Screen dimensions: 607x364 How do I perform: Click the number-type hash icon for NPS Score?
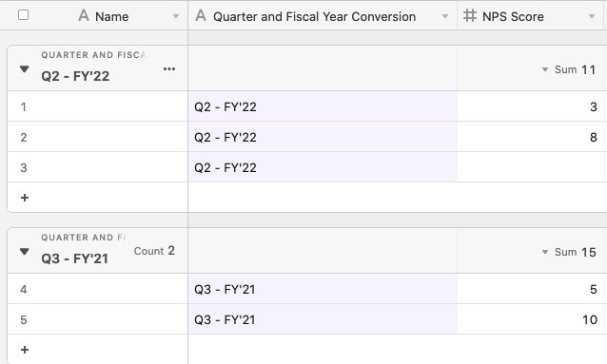coord(470,15)
